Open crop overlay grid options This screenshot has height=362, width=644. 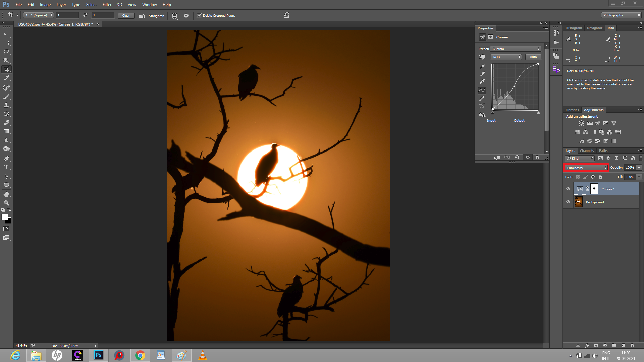click(174, 16)
